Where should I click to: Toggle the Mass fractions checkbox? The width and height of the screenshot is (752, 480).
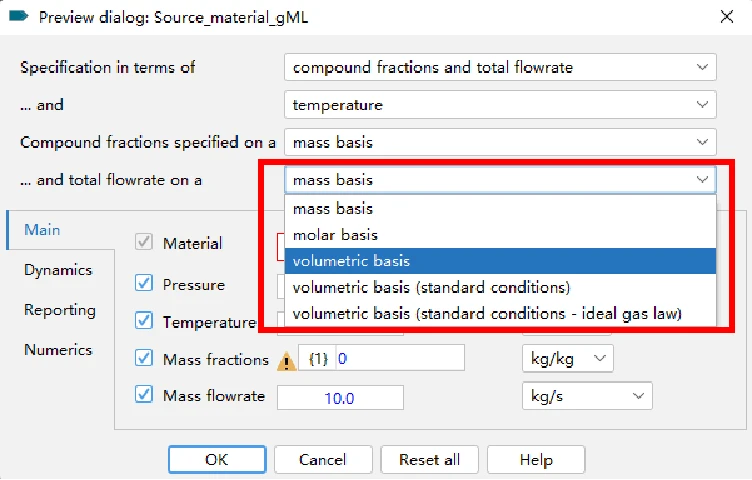(x=143, y=358)
